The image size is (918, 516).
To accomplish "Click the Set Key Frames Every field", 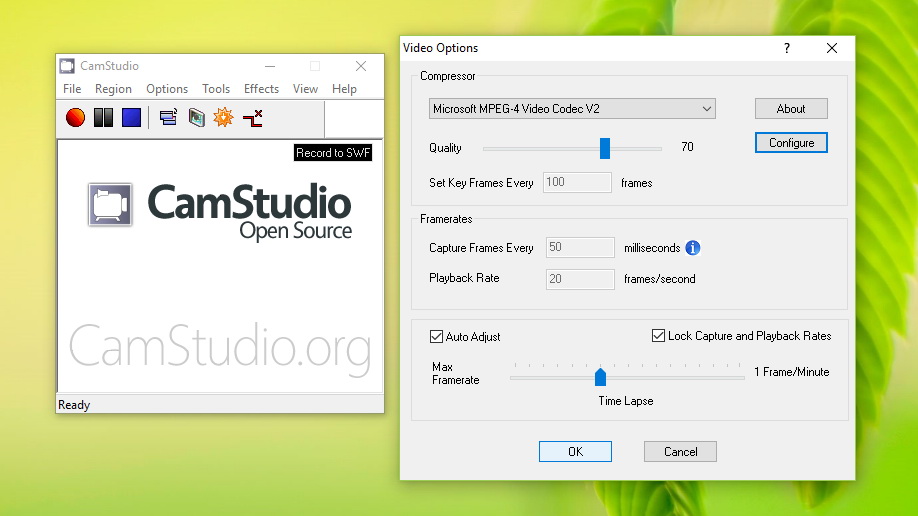I will click(x=577, y=183).
